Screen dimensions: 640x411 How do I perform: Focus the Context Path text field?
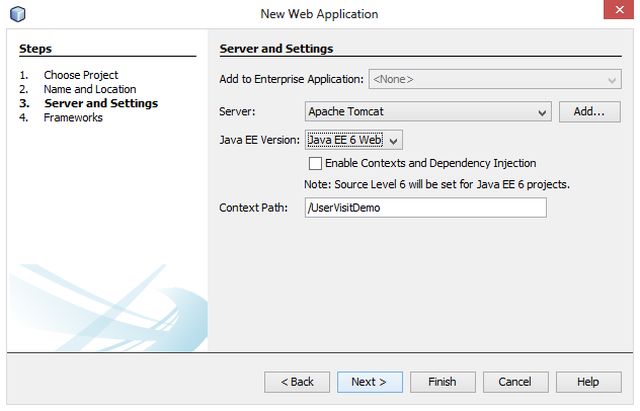[x=426, y=208]
